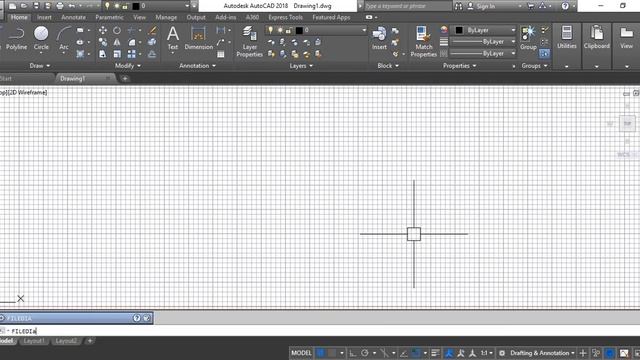
Task: Select the Circle tool
Action: coord(41,39)
